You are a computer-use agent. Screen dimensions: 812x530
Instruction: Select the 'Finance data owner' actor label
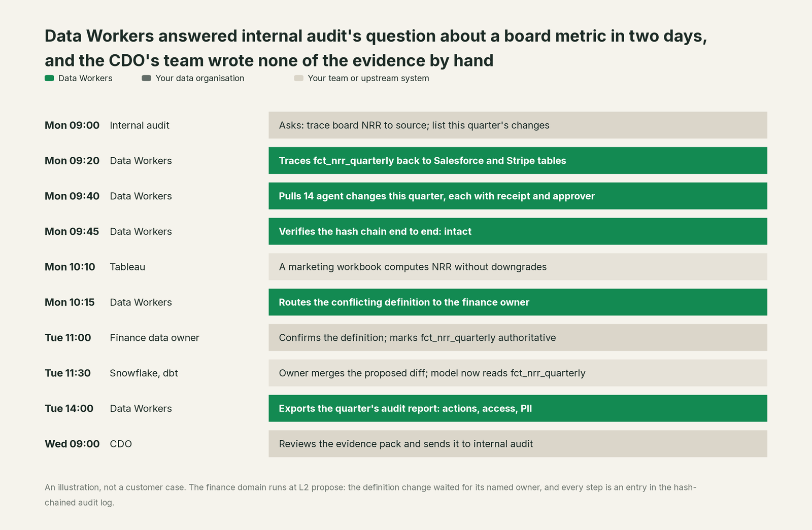[x=154, y=338]
